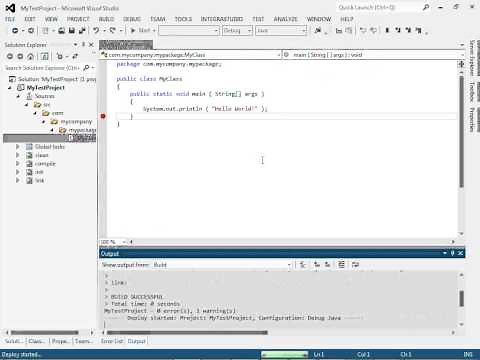Open the BUILD menu
This screenshot has height=360, width=480.
pos(107,19)
